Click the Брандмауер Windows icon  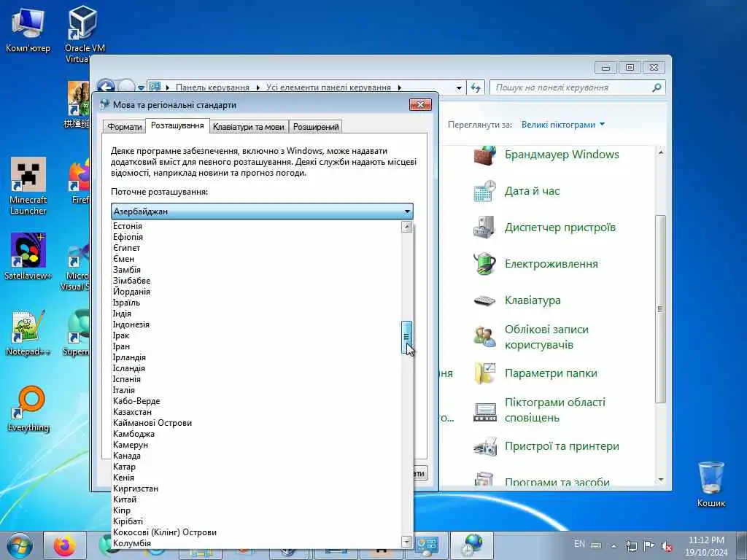[x=484, y=155]
